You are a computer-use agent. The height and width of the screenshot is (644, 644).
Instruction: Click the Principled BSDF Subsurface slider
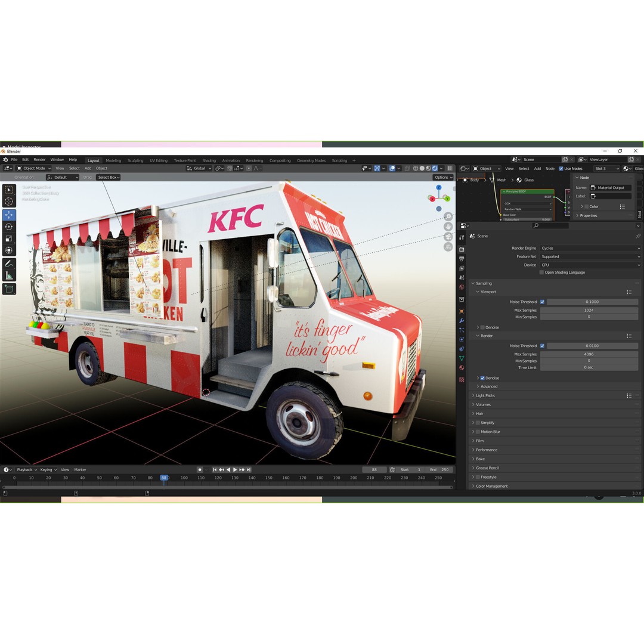[x=527, y=219]
